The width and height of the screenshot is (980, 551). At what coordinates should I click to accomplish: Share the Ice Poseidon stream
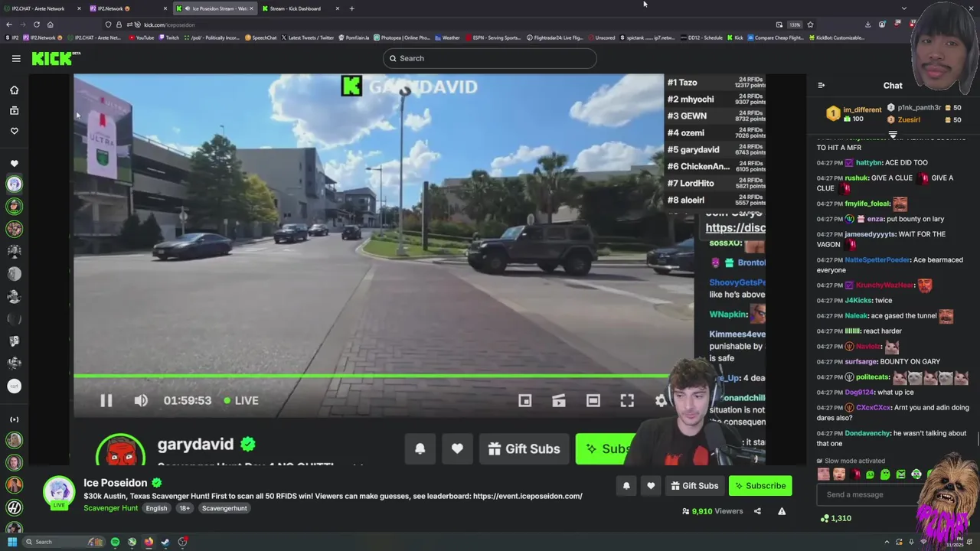click(757, 511)
